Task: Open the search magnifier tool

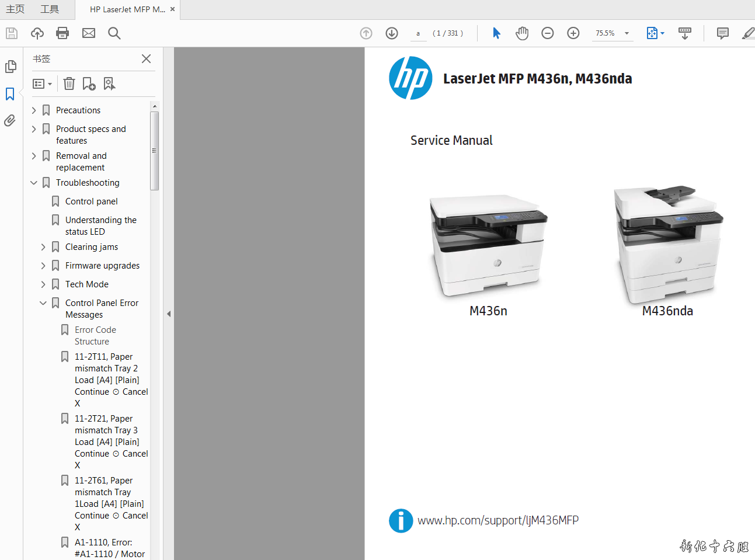Action: point(114,33)
